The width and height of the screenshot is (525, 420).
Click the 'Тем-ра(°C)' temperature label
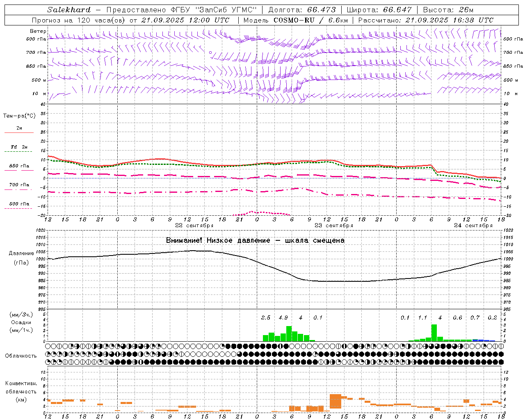19,116
